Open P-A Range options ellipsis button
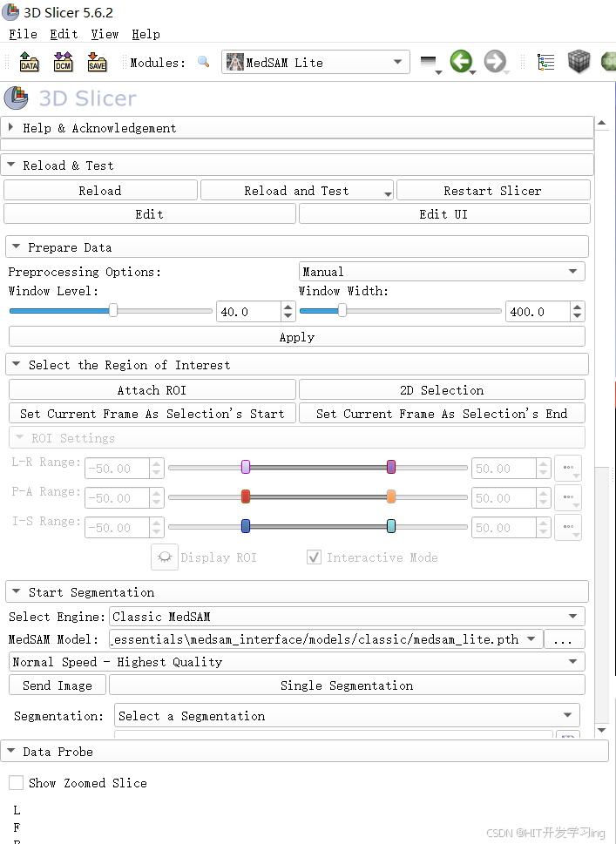616x844 pixels. [569, 497]
